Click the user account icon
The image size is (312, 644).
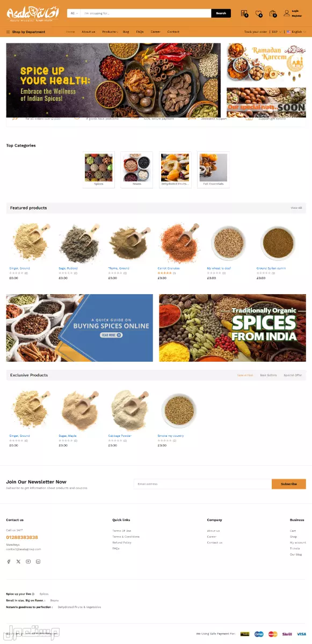[287, 13]
